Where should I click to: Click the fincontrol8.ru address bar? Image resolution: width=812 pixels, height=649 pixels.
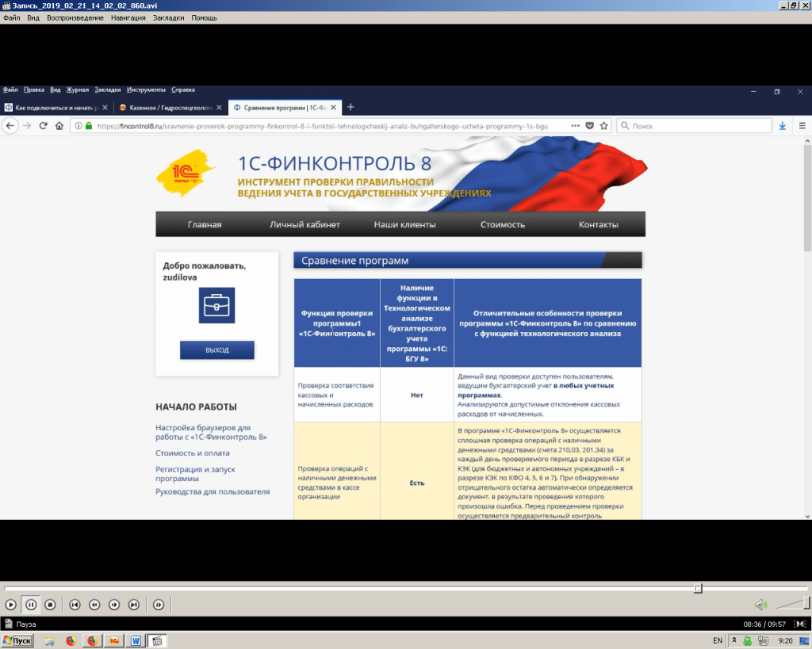point(322,126)
